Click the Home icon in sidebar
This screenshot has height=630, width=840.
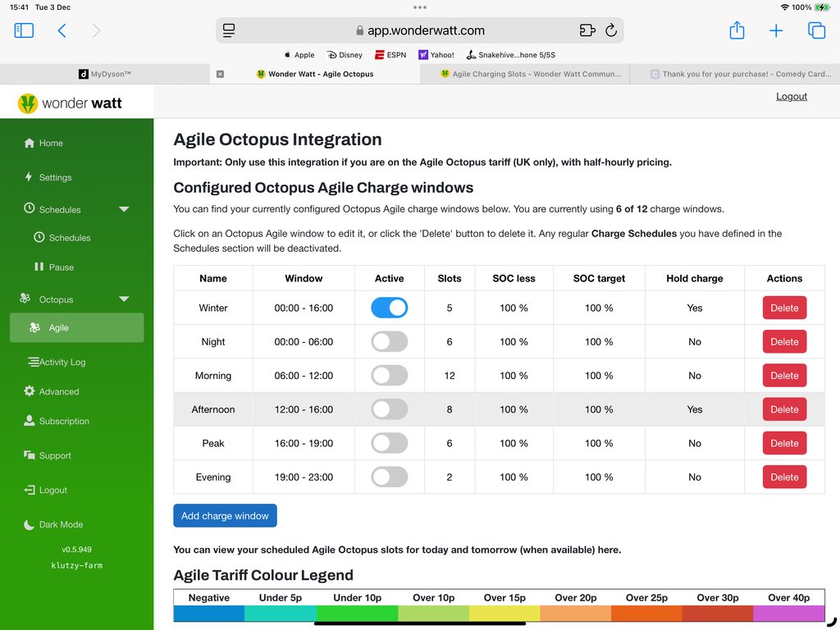(30, 143)
